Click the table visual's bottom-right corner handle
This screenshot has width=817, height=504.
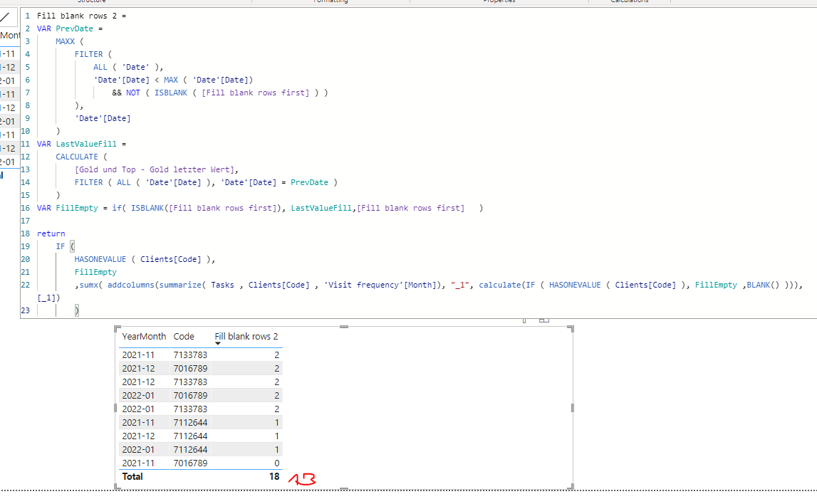click(x=571, y=487)
